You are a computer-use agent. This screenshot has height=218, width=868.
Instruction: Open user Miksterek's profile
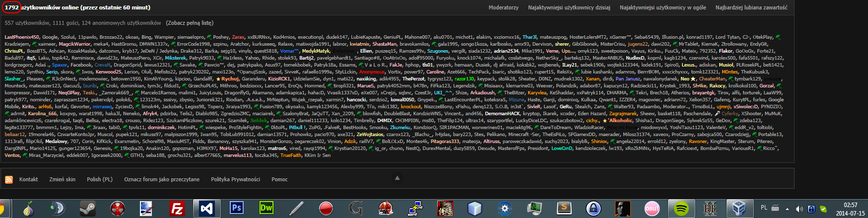point(176,58)
